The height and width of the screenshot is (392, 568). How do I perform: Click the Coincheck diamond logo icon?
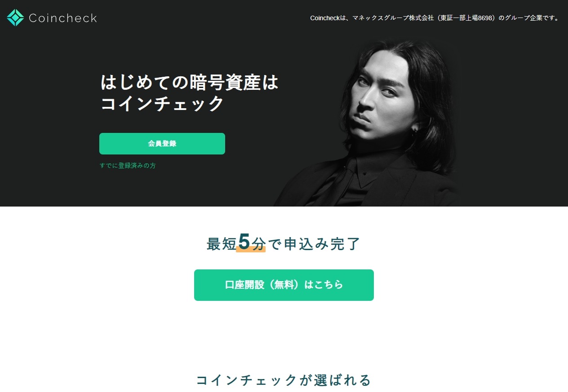[x=16, y=18]
